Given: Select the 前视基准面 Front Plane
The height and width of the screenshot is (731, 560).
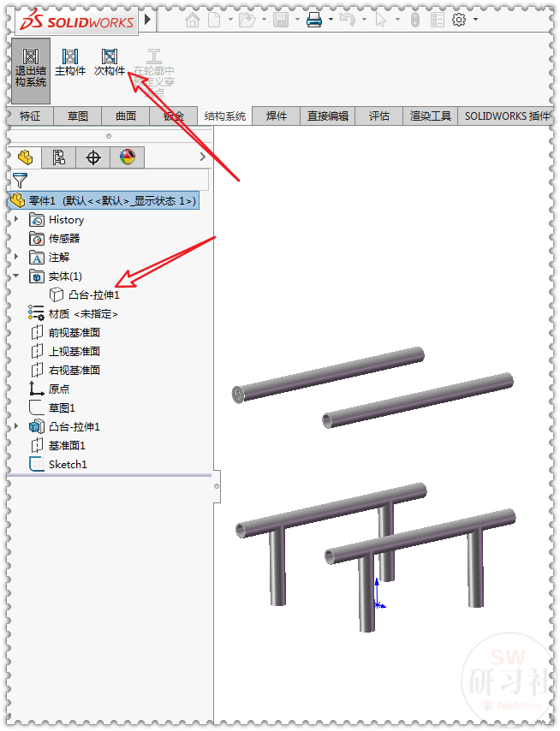Looking at the screenshot, I should (65, 333).
